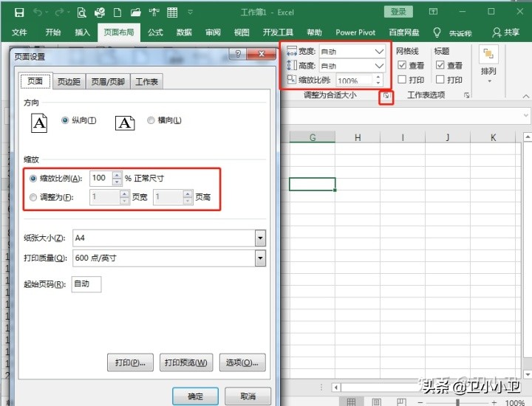Open the paper size A4 dropdown
Viewport: 532px width, 406px height.
click(x=260, y=238)
